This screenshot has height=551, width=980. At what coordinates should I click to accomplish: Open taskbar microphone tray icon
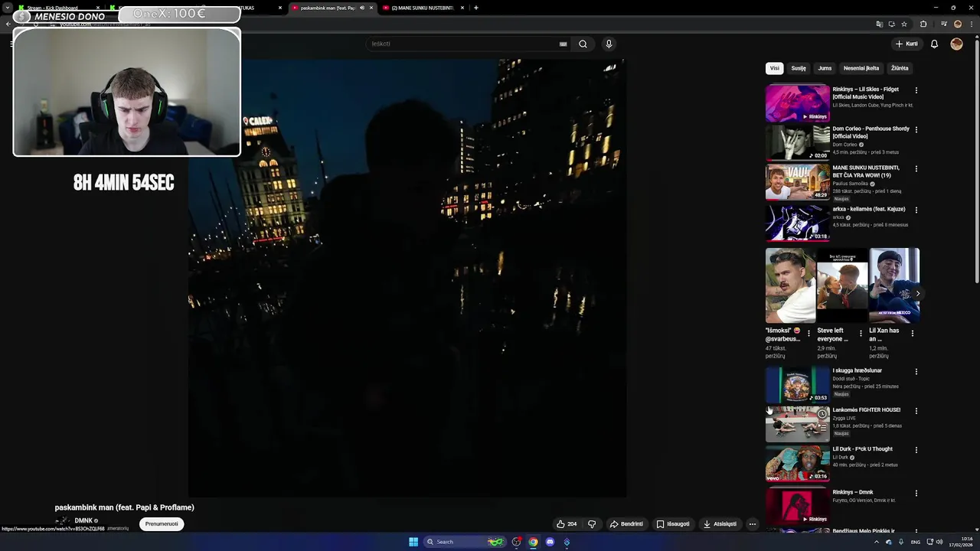click(901, 542)
